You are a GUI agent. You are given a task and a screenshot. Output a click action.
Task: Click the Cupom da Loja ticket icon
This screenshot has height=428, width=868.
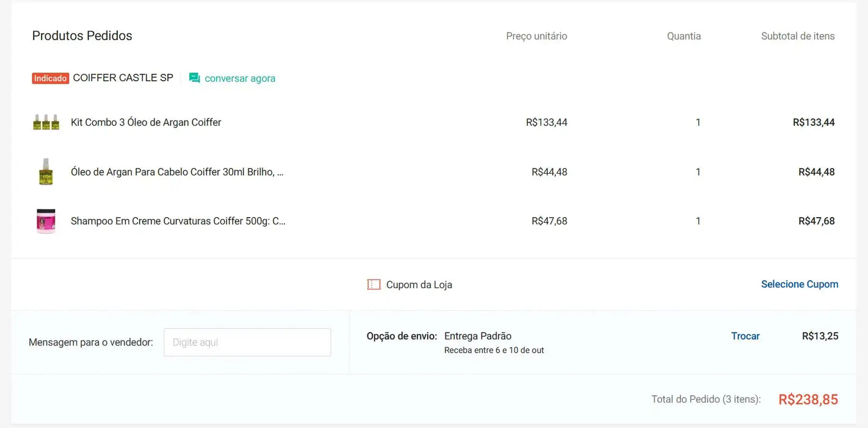click(373, 284)
